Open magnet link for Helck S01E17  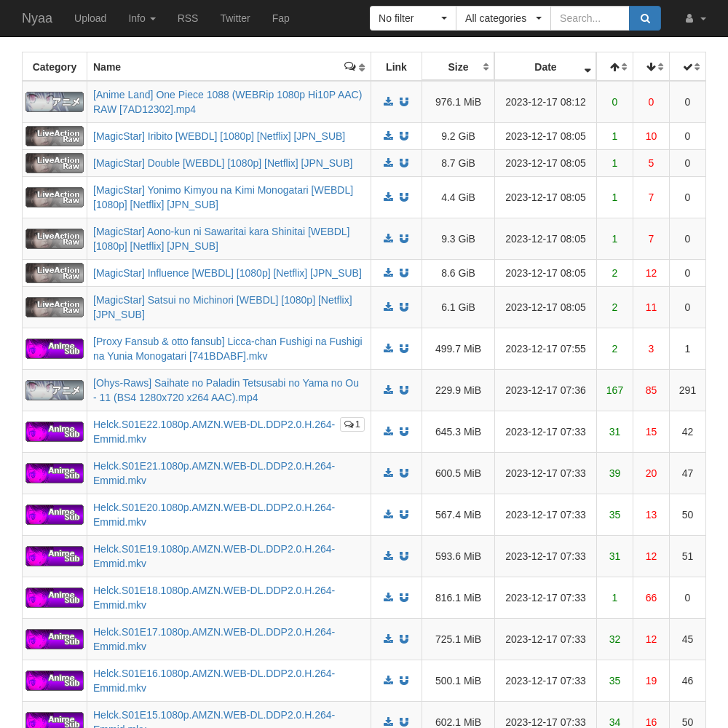[x=404, y=639]
